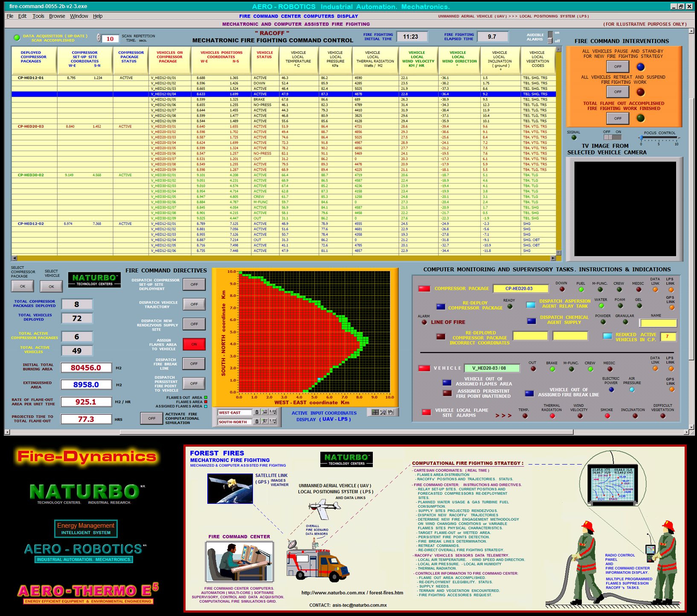Select the magnifier zoom tool below chart

[x=383, y=412]
